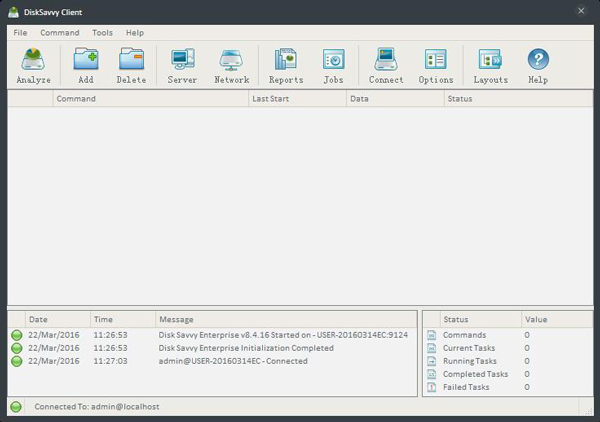Click the Delete folder icon

coord(131,59)
